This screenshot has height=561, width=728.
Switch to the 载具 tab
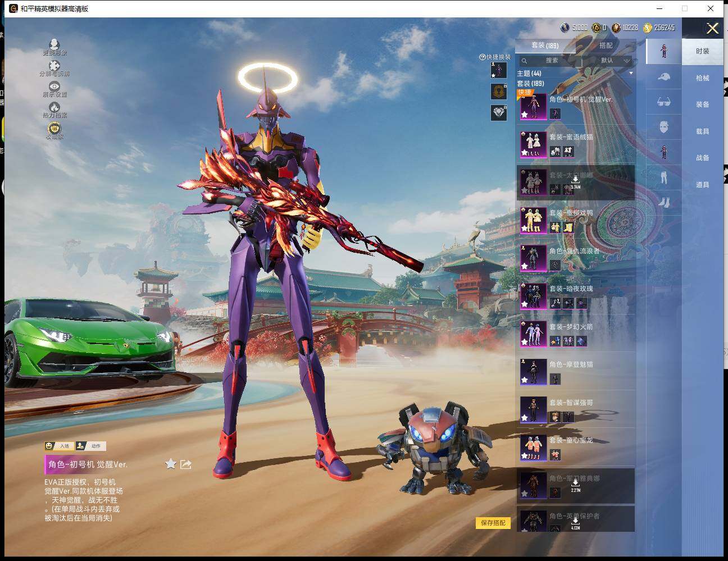click(703, 131)
